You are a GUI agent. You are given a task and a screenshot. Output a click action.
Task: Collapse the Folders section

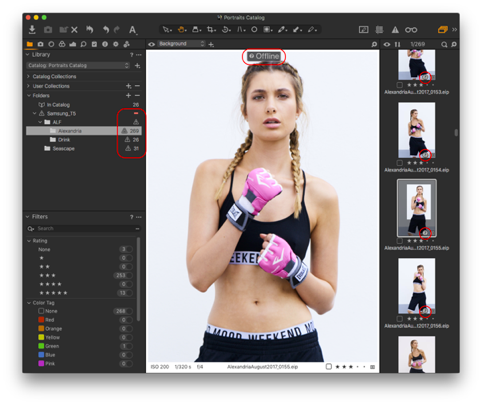[x=28, y=95]
